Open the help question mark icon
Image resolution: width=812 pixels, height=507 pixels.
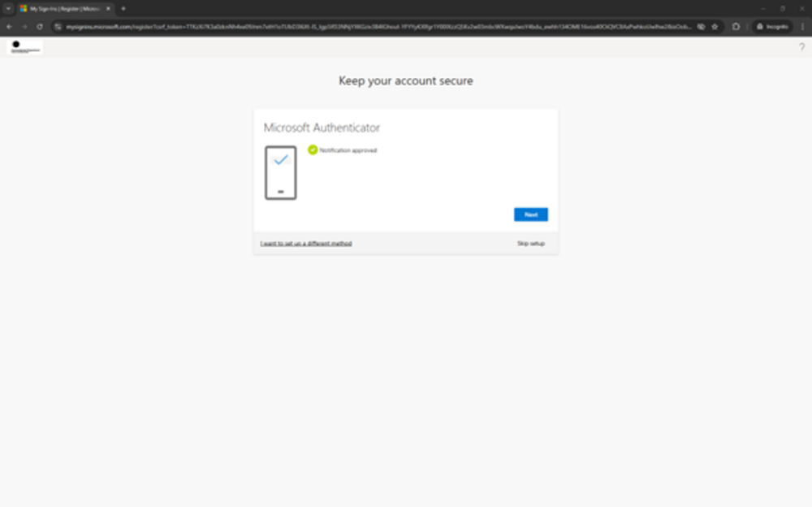(802, 47)
